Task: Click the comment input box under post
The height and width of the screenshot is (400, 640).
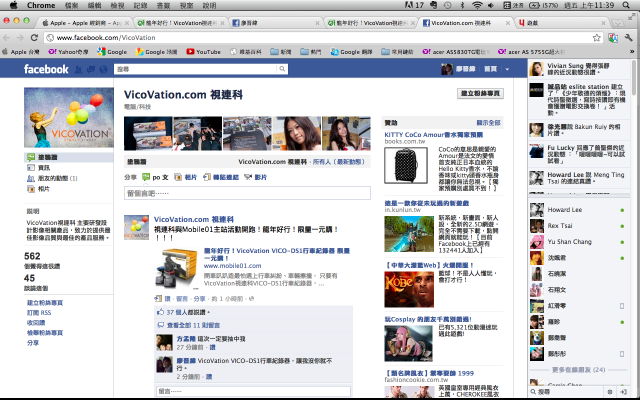Action: [x=253, y=391]
